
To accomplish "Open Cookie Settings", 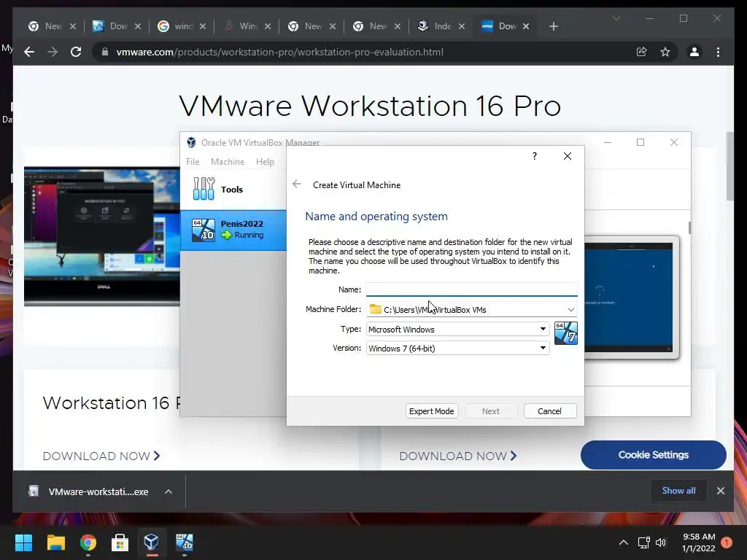I will (653, 455).
